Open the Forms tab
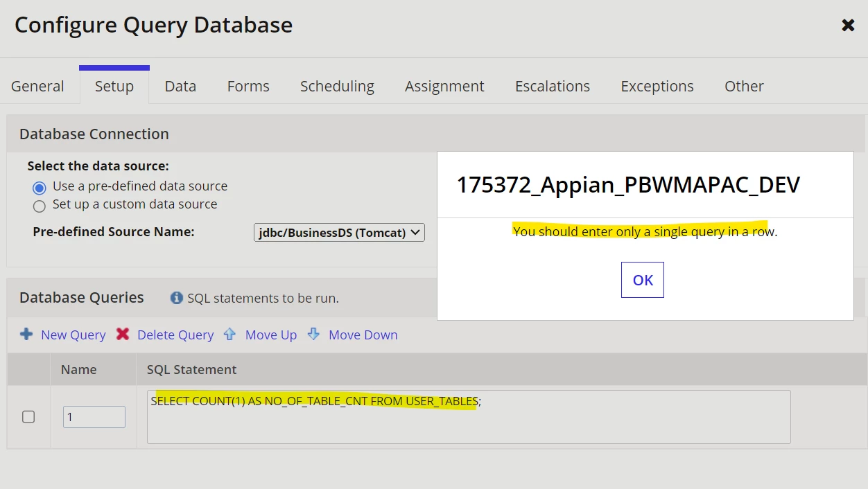Viewport: 868px width, 489px height. pyautogui.click(x=248, y=86)
